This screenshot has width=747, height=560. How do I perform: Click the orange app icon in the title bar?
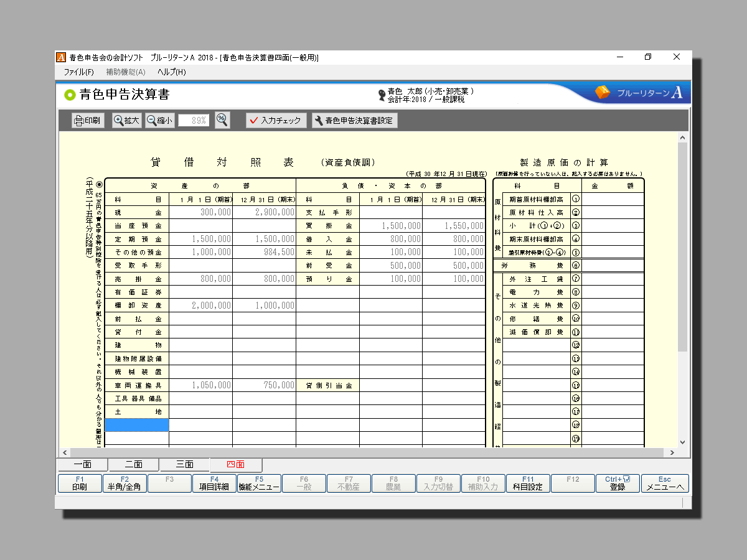point(61,57)
